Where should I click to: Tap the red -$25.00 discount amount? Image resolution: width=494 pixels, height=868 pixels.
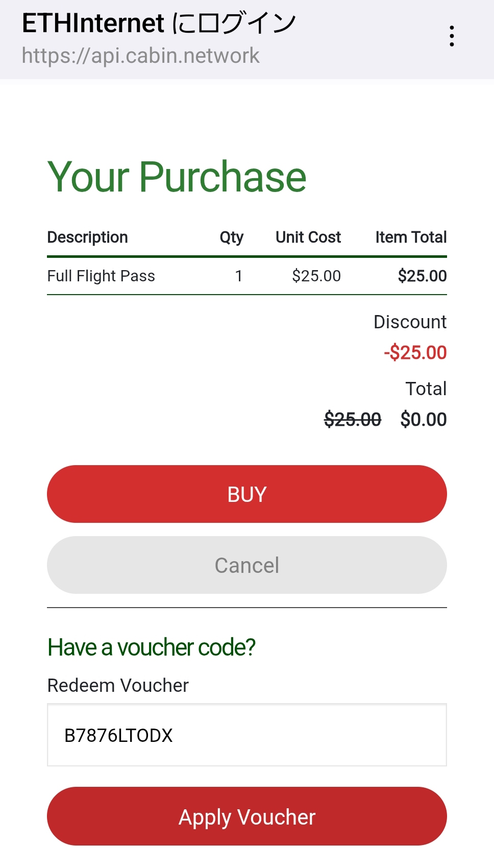tap(415, 353)
